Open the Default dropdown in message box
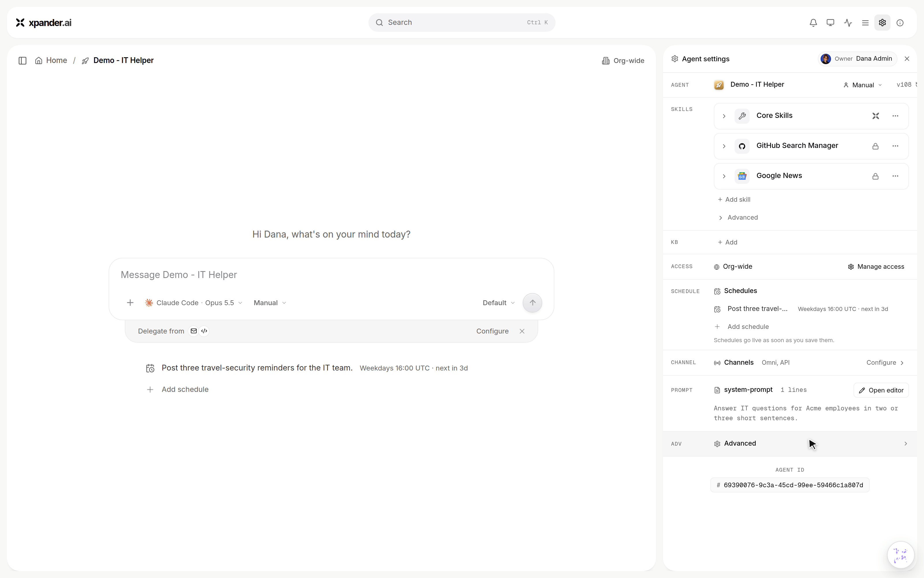 point(499,303)
